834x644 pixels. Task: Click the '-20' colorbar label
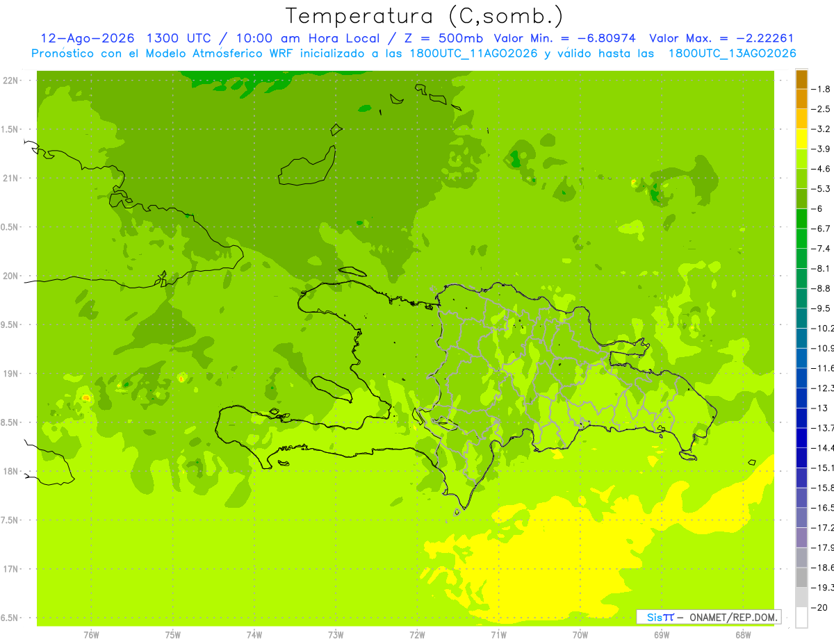tap(820, 607)
